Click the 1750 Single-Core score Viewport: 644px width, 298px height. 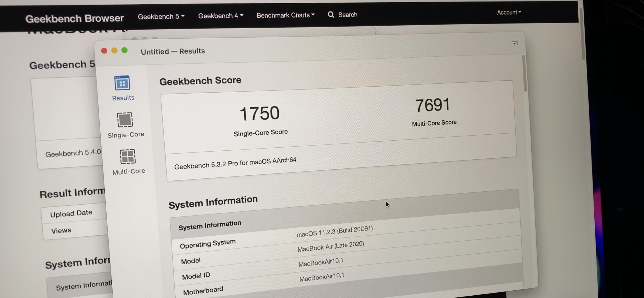tap(259, 113)
